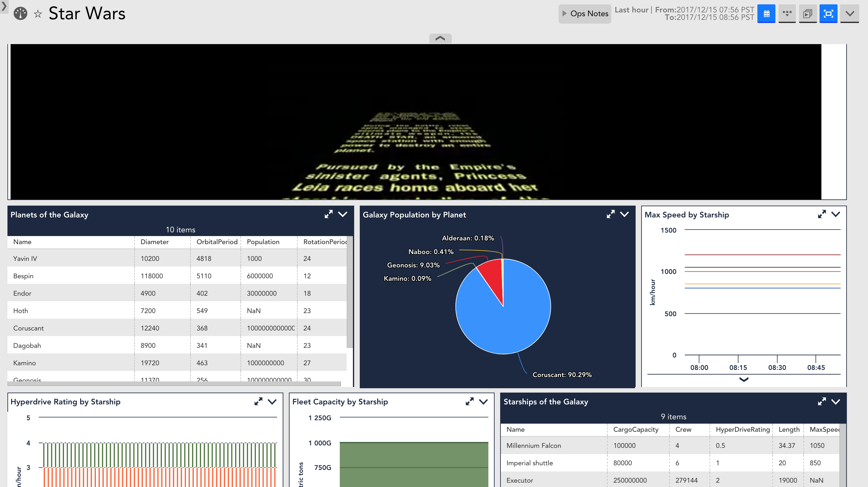This screenshot has height=487, width=868.
Task: Open Hyperdrive Rating widget dropdown
Action: coord(272,402)
